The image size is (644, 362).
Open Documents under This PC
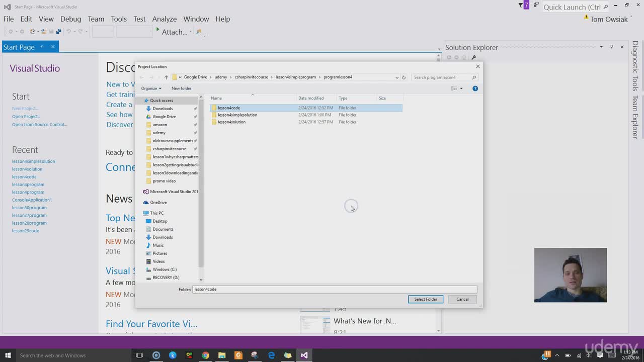pyautogui.click(x=163, y=229)
